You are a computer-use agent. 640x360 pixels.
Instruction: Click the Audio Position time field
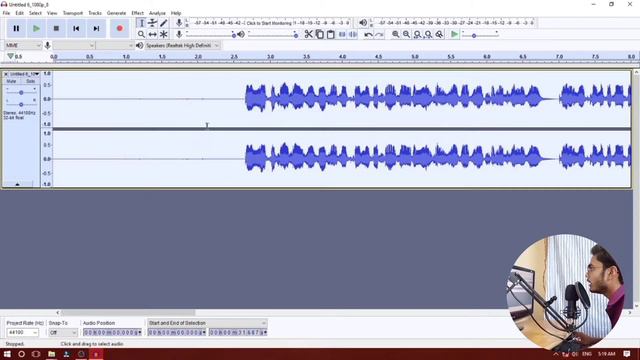tap(113, 333)
